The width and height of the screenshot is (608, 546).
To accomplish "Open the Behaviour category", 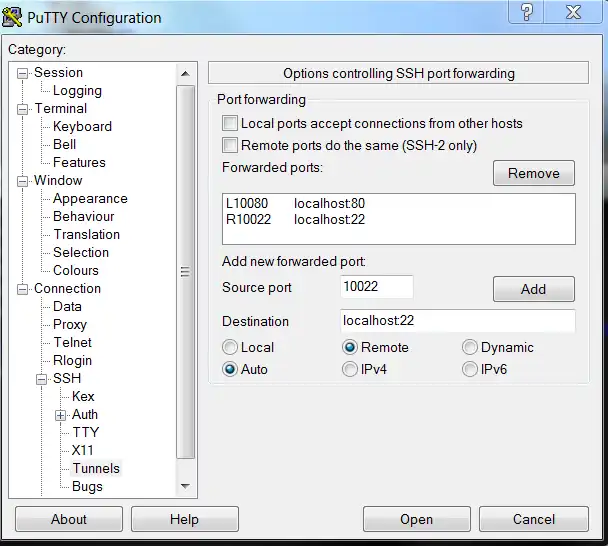I will [83, 216].
